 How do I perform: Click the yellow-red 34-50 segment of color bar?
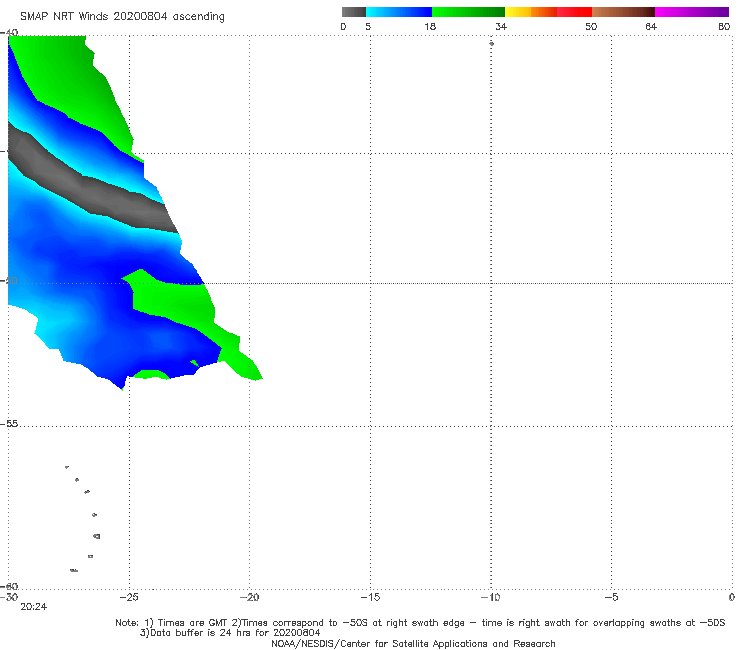pos(548,12)
